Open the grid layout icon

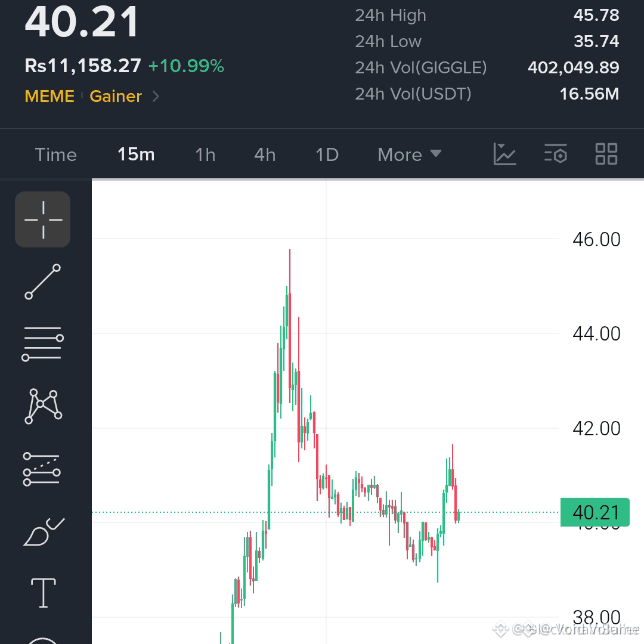[606, 154]
